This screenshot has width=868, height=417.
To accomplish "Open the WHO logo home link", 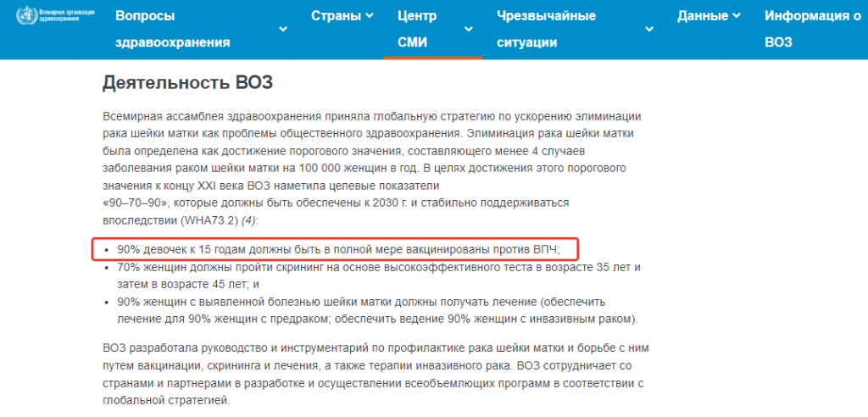I will [55, 15].
